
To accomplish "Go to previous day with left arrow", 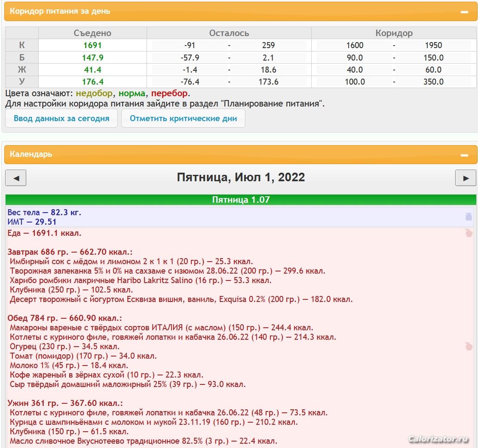I will click(x=16, y=178).
